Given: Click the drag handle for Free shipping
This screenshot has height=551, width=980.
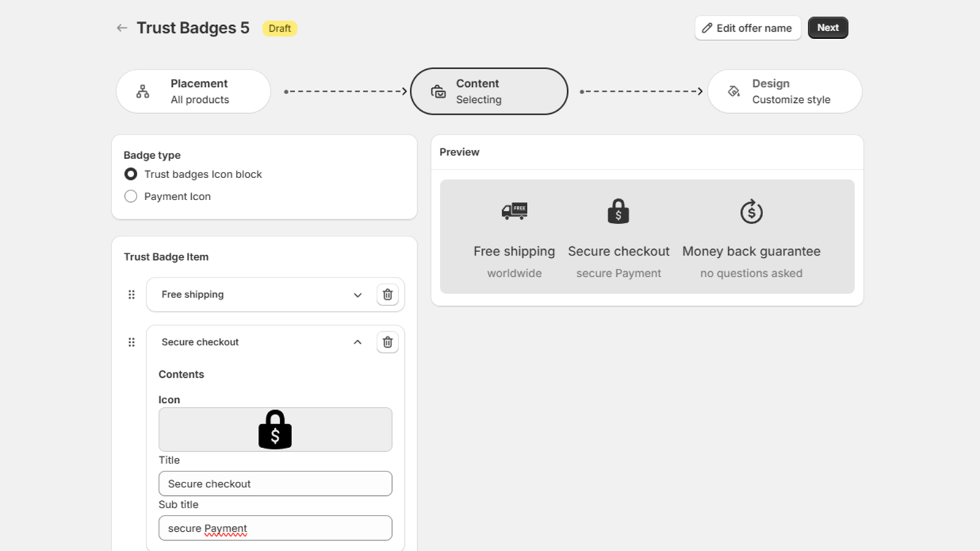Looking at the screenshot, I should 131,294.
